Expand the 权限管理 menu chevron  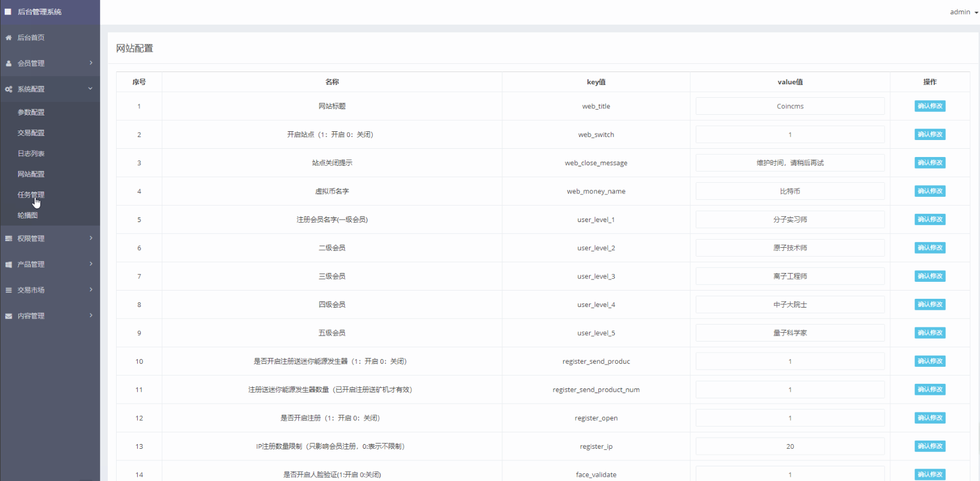91,238
